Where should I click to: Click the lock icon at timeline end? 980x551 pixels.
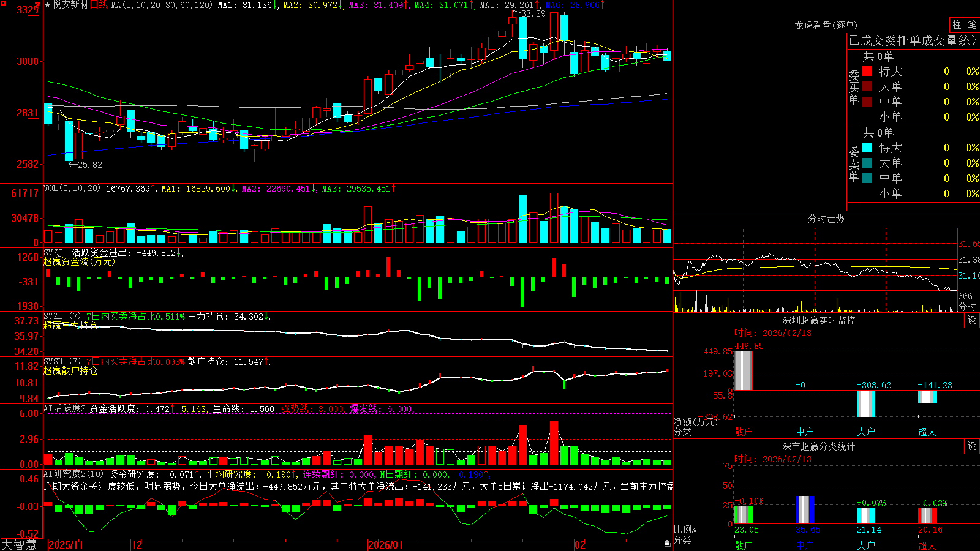pos(667,544)
